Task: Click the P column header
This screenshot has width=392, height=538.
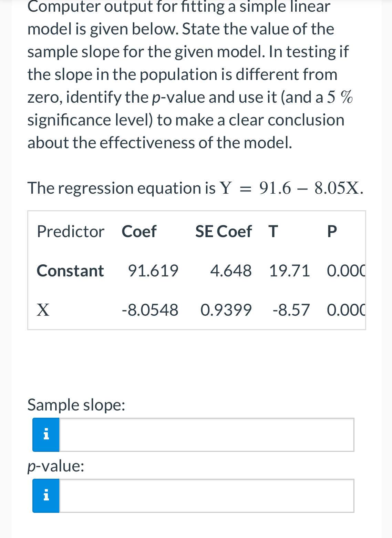Action: [332, 232]
